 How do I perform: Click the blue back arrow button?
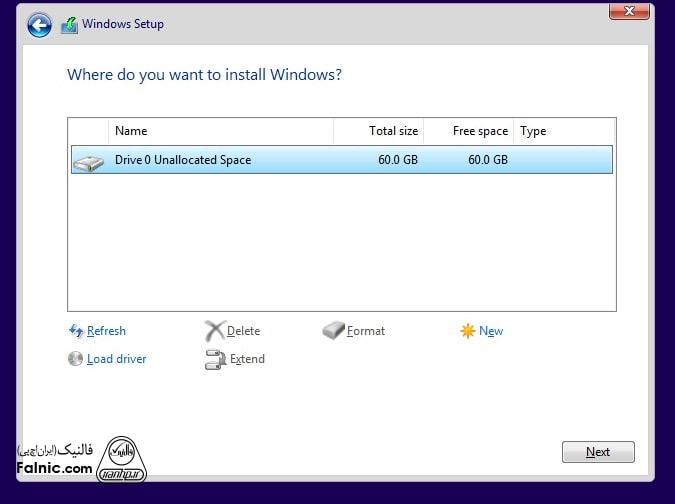point(39,25)
